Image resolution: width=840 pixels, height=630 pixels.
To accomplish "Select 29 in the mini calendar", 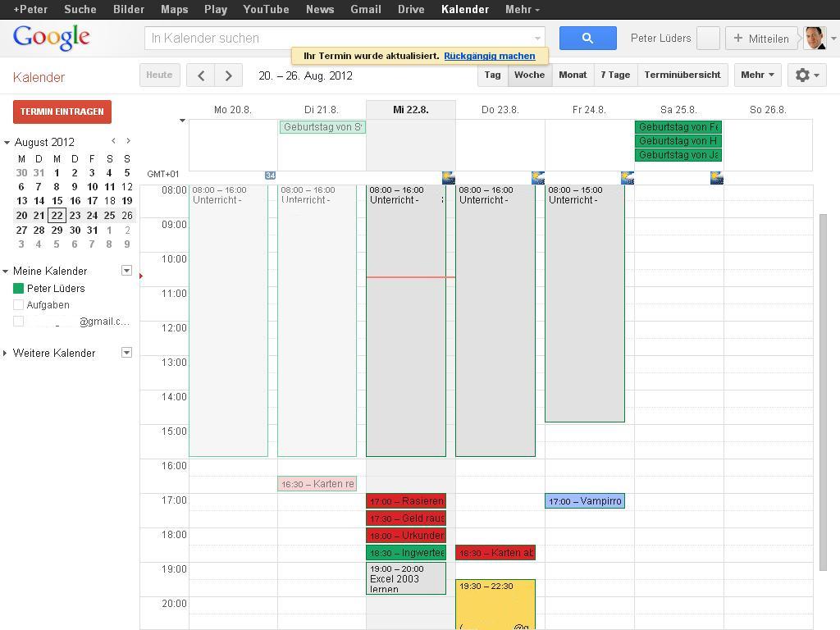I will (x=57, y=230).
